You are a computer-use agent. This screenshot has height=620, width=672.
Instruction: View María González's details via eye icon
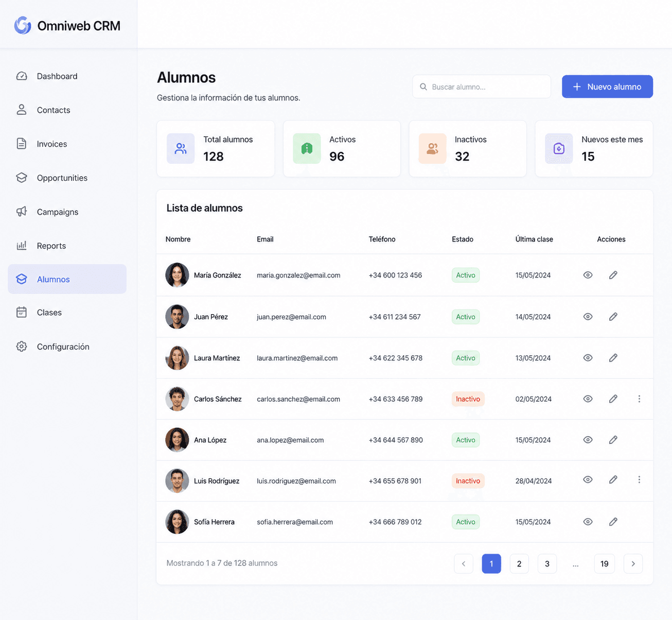[x=588, y=275]
